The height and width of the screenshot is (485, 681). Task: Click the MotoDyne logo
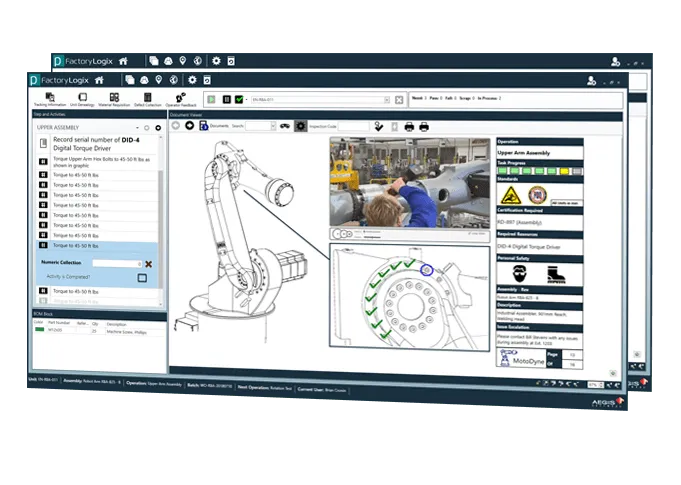pyautogui.click(x=521, y=359)
